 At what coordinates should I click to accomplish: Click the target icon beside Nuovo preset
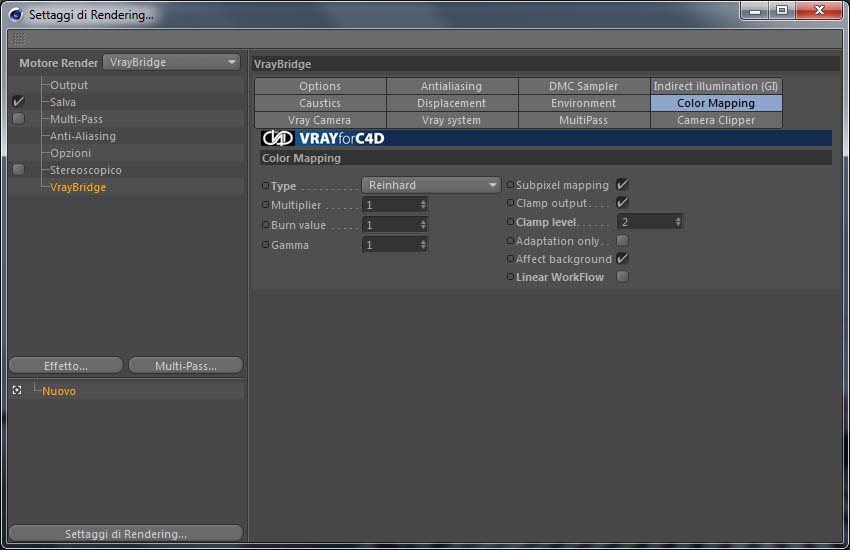pos(17,390)
